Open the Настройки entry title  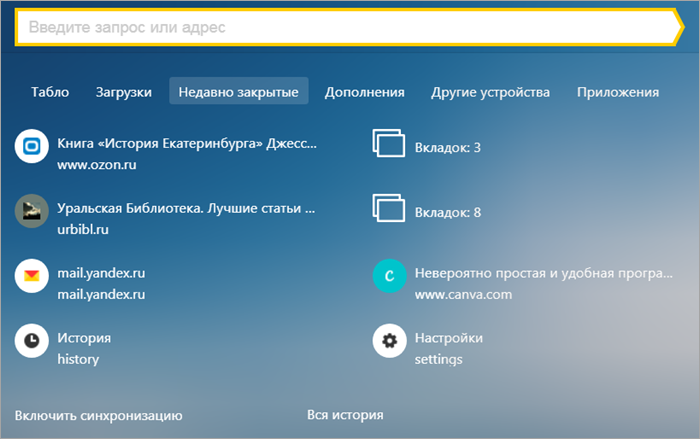point(449,338)
